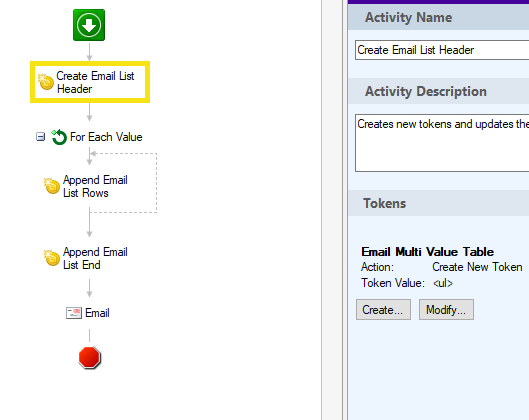This screenshot has width=529, height=420.
Task: Select the Email activity label
Action: coord(97,313)
